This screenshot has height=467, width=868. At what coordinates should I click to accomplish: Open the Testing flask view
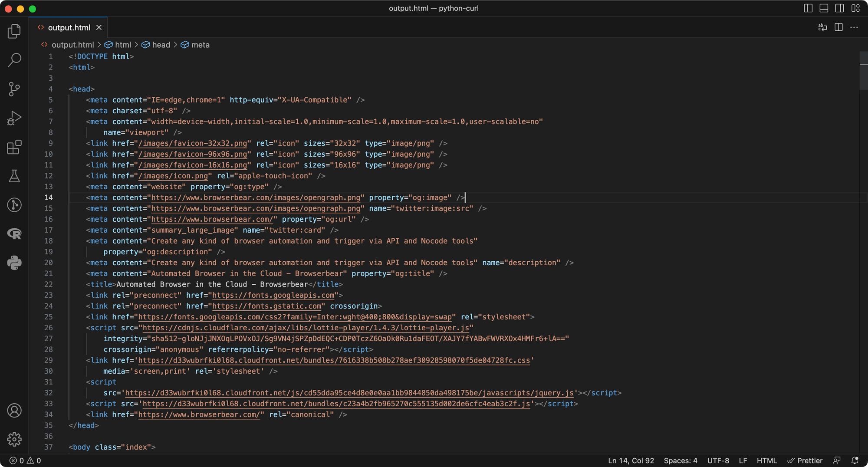[14, 176]
